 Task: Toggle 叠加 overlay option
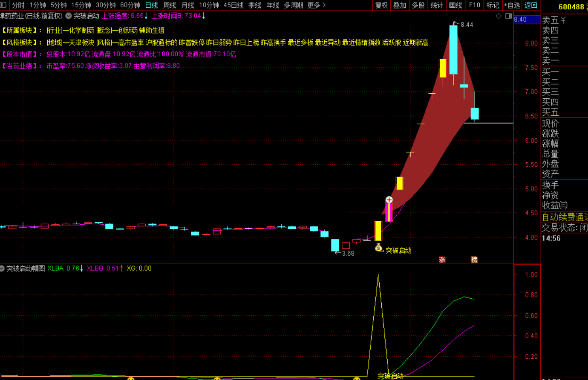(400, 5)
